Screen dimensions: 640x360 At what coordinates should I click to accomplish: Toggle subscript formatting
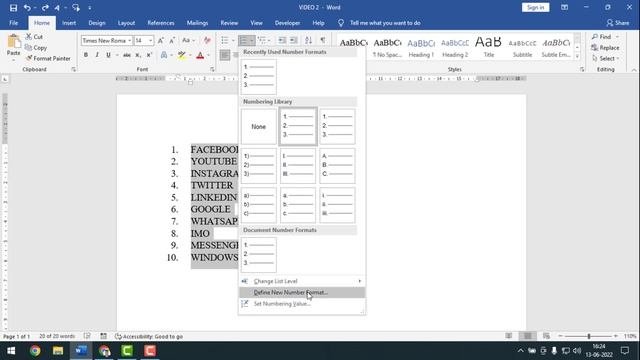point(138,55)
